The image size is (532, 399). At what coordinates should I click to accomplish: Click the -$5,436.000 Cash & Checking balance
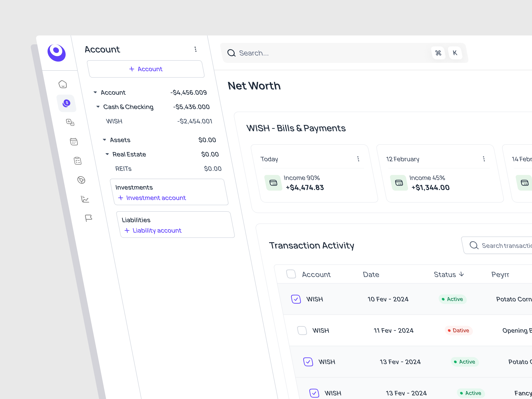click(x=192, y=107)
